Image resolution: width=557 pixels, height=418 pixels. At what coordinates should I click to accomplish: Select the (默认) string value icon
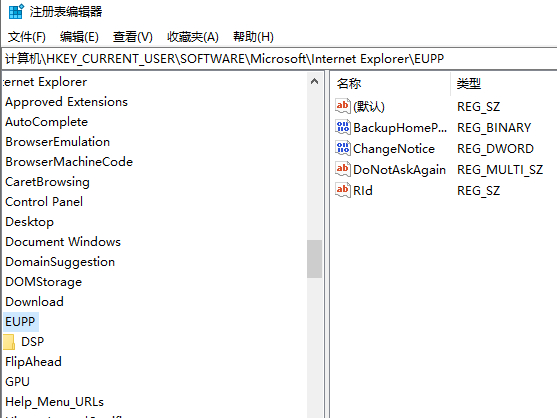point(343,106)
